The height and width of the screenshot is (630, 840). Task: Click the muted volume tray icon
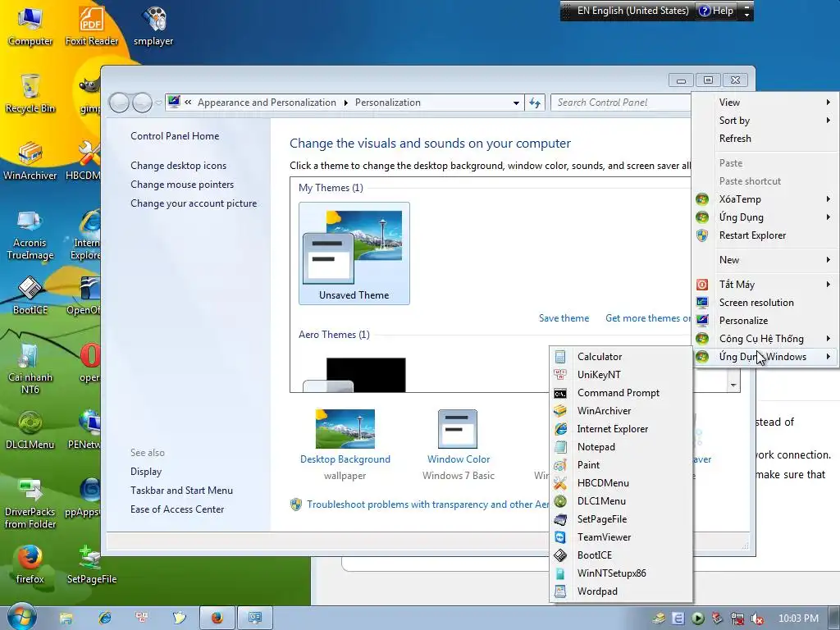tap(757, 619)
